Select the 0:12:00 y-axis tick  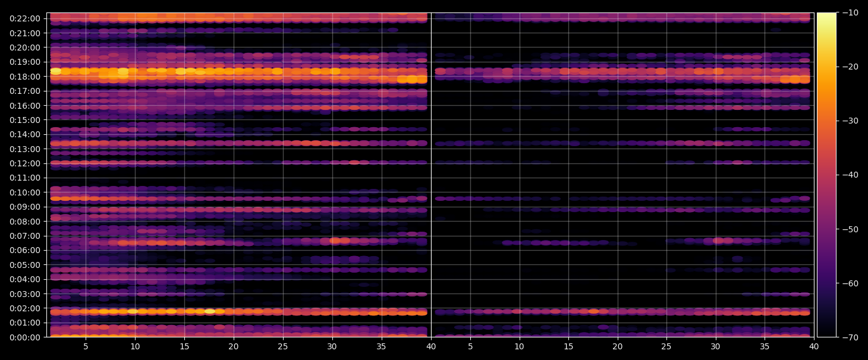[x=25, y=163]
